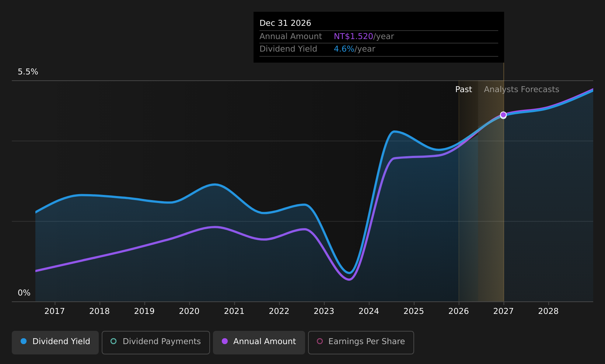This screenshot has height=364, width=605.
Task: Click the 2019 x-axis label
Action: pyautogui.click(x=144, y=311)
